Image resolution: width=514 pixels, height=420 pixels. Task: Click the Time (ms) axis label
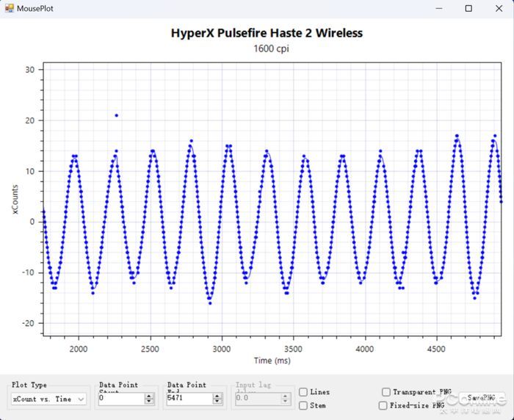pos(272,361)
